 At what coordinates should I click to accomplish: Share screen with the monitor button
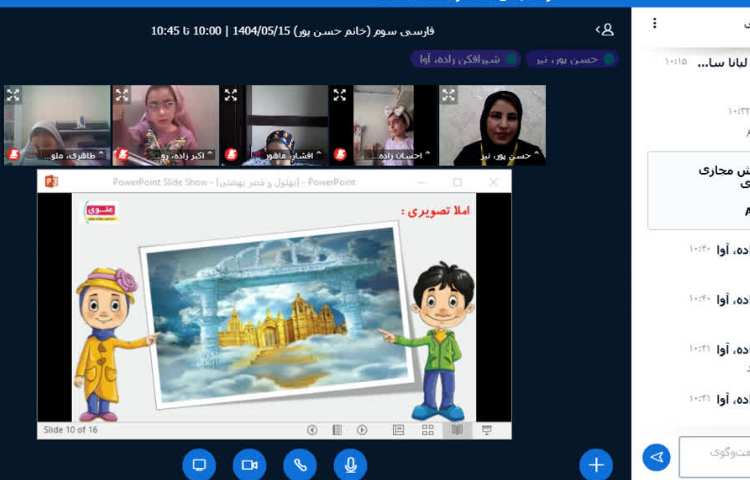tap(199, 465)
